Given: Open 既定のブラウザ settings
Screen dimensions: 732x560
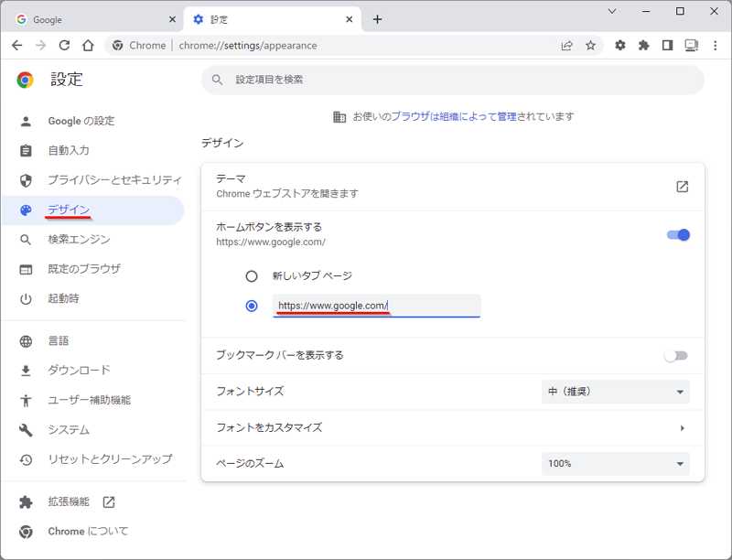Looking at the screenshot, I should 84,269.
